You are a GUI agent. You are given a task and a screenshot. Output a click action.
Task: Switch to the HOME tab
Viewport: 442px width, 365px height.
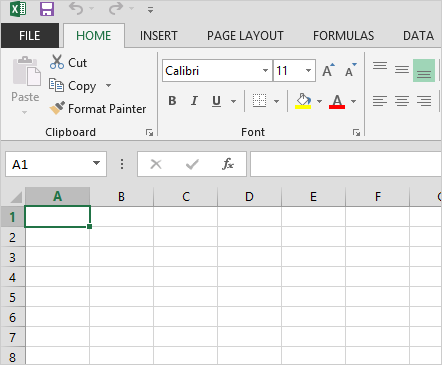94,36
